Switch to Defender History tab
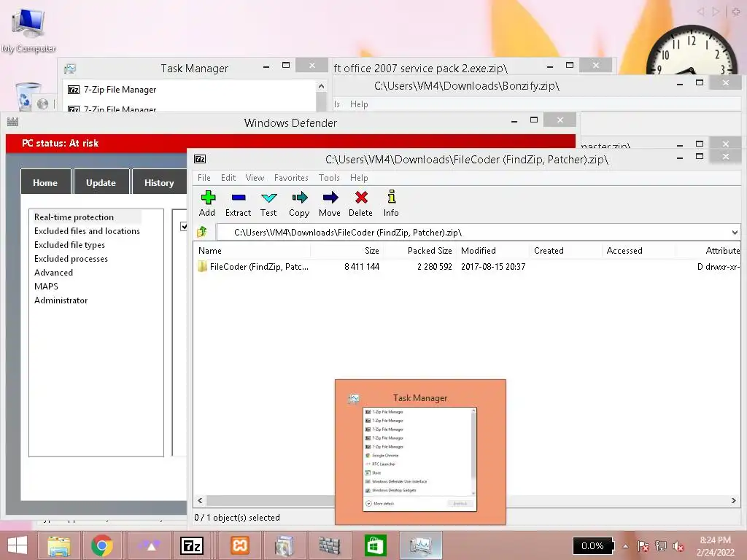The height and width of the screenshot is (560, 747). 159,182
